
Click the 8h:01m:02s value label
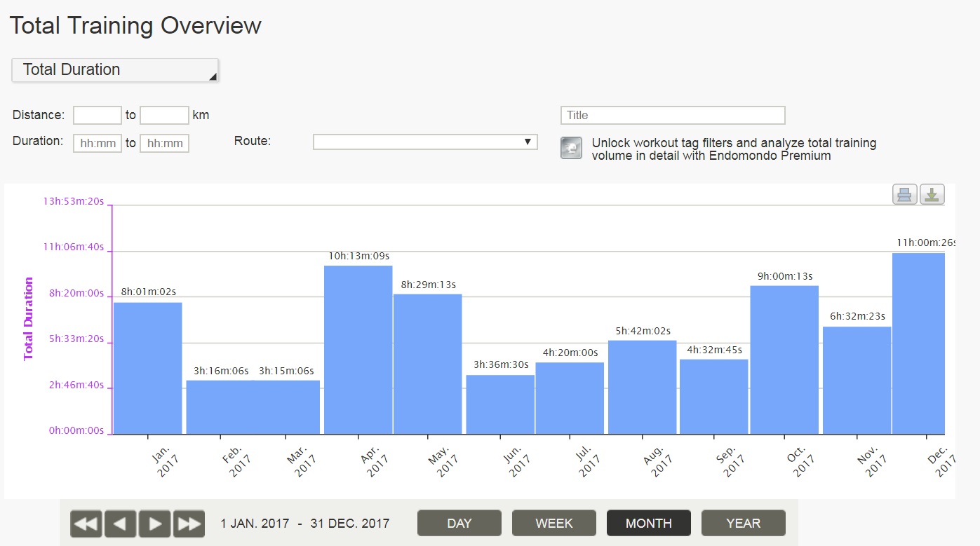click(148, 292)
